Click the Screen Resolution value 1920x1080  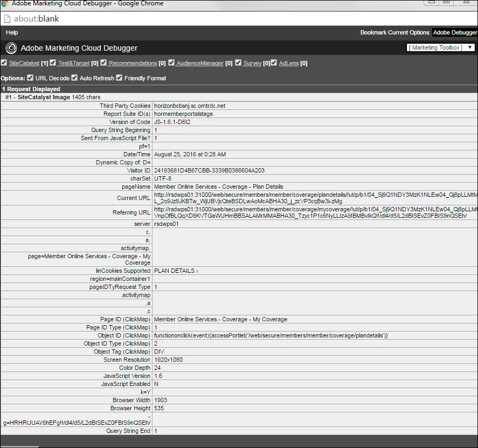coord(168,360)
